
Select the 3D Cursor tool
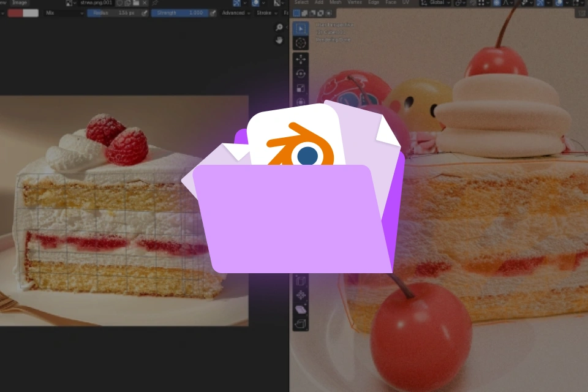pyautogui.click(x=300, y=43)
